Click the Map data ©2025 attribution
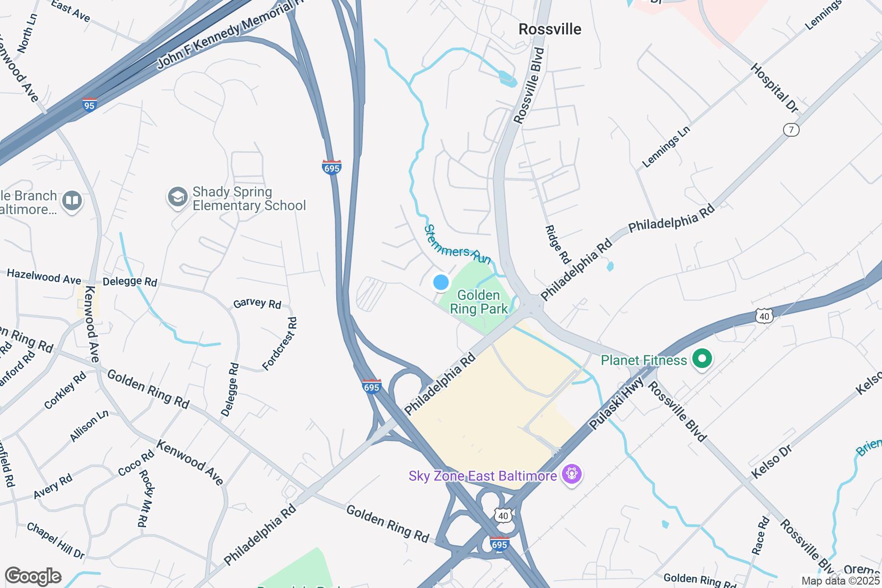This screenshot has width=882, height=588. 840,581
